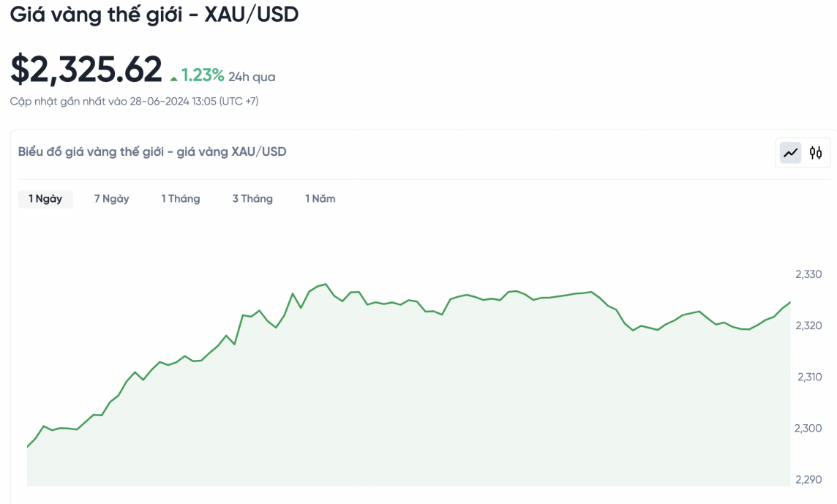Viewport: 837px width, 504px height.
Task: Open the 3 Tháng chart range
Action: 252,199
